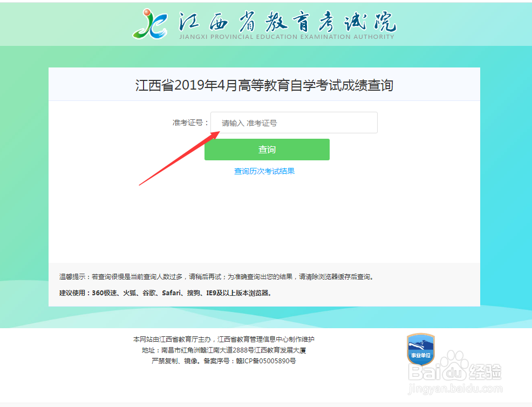
Task: Click the 查询 query button
Action: (x=267, y=150)
